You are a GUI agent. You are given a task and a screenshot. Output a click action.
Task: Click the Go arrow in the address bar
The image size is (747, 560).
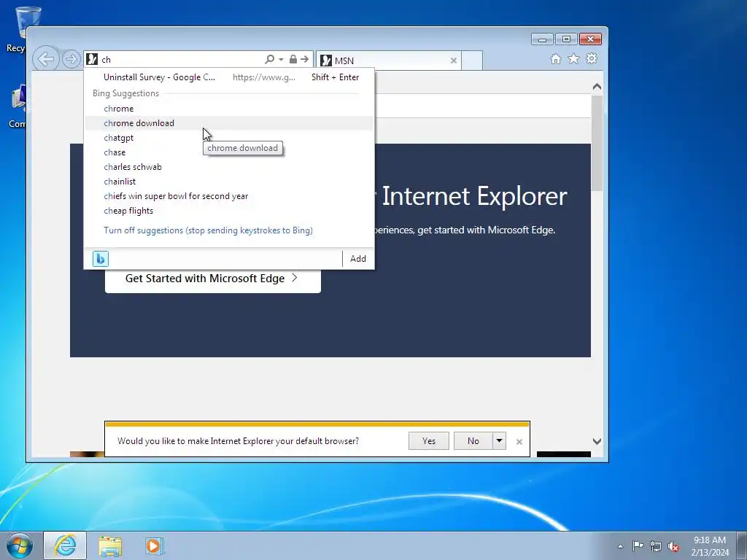click(x=305, y=59)
